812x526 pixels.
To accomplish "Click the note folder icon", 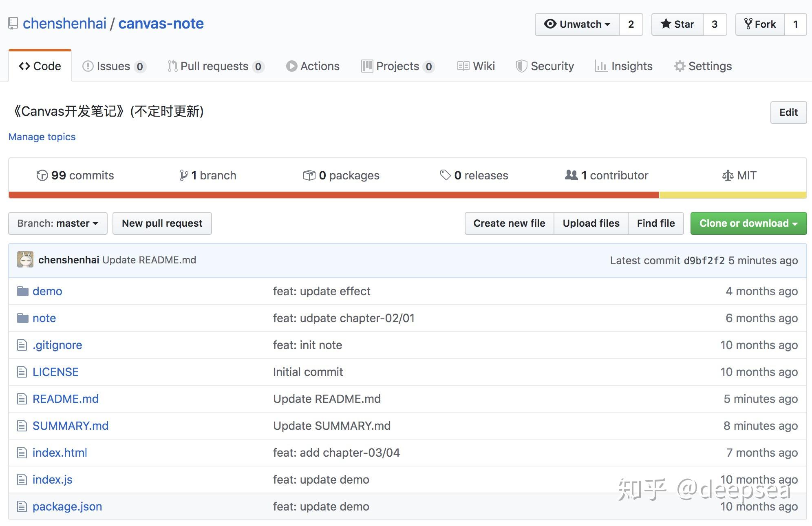I will click(x=23, y=318).
